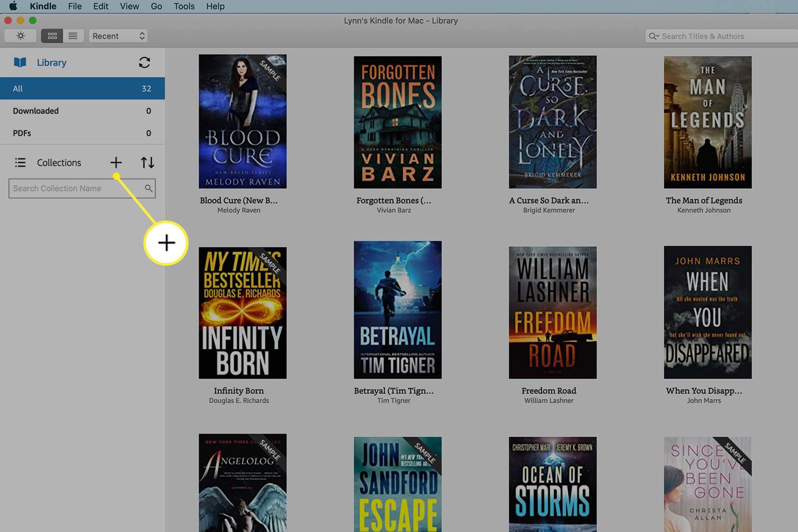Add a new collection with plus icon
The image size is (798, 532).
point(116,162)
